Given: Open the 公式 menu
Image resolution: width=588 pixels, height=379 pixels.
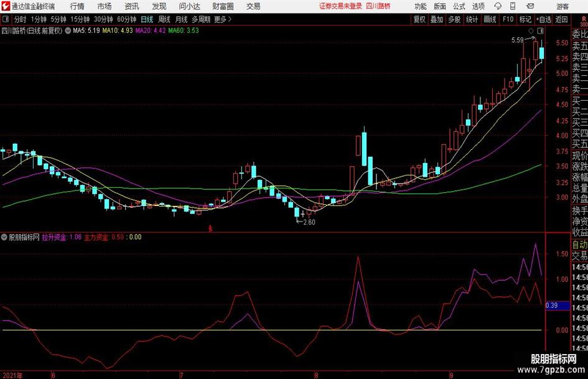Looking at the screenshot, I should [x=459, y=6].
